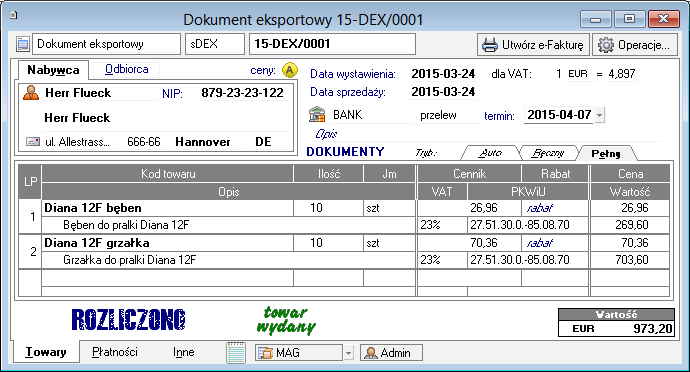This screenshot has height=372, width=690.
Task: Select the Ręczny mode tab
Action: tap(547, 153)
